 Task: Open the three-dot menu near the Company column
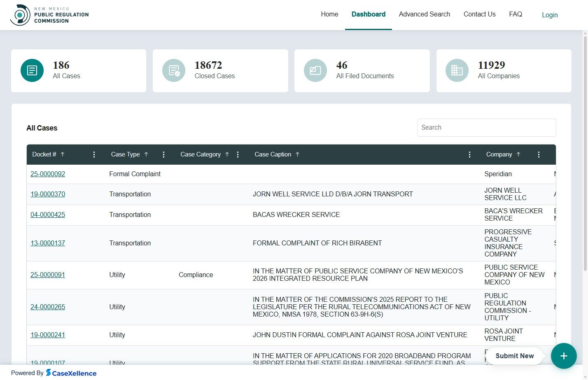[539, 154]
